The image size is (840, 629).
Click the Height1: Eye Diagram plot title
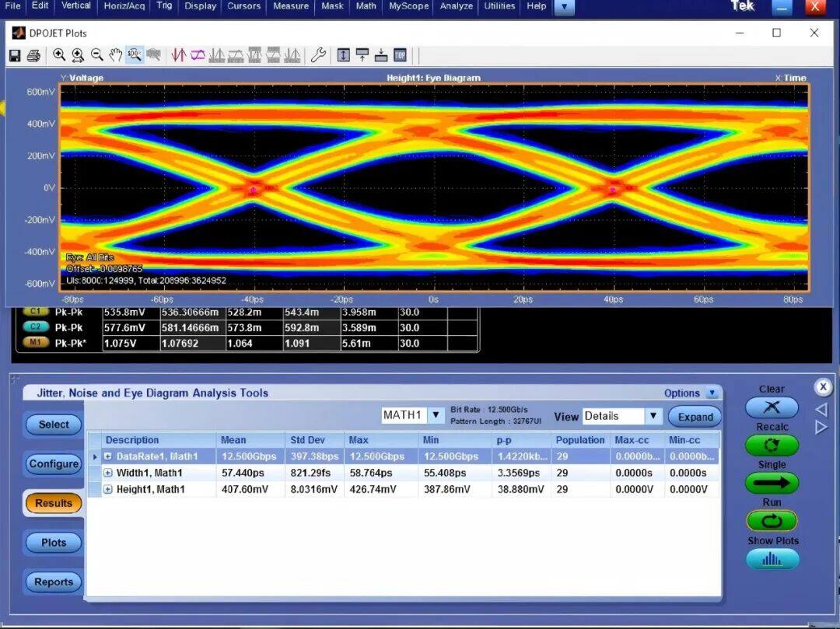pyautogui.click(x=433, y=79)
